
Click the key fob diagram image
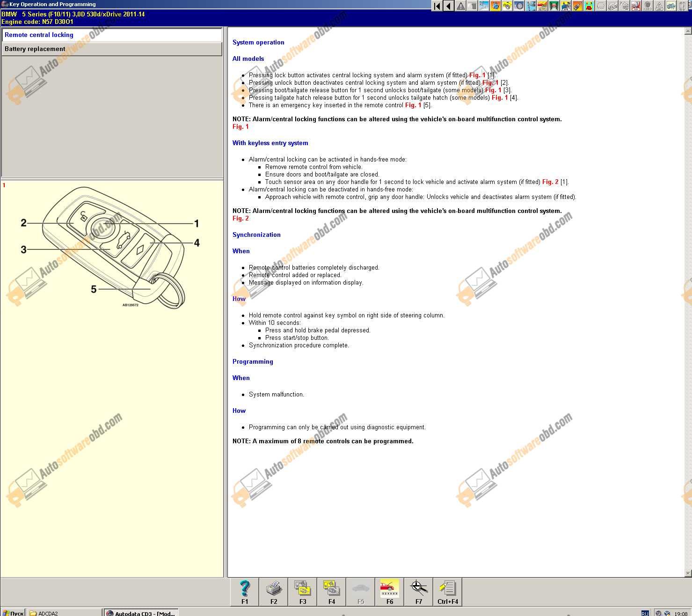point(110,247)
